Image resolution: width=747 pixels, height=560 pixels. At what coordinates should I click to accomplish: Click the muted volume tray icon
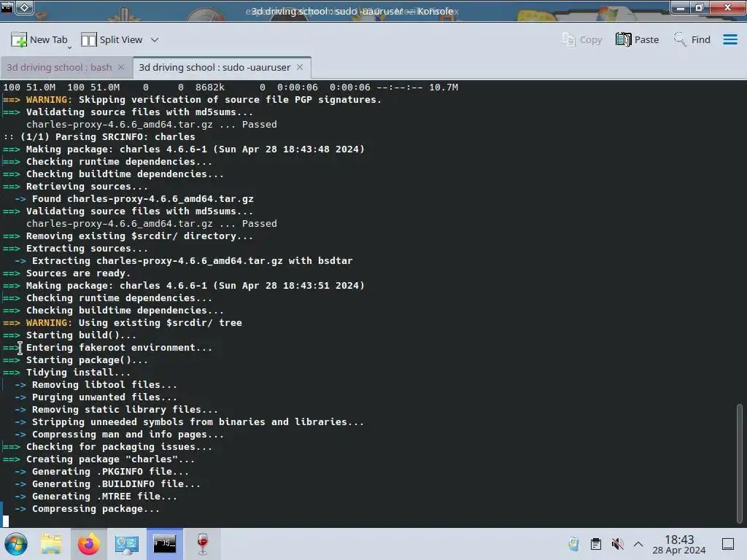click(x=617, y=544)
